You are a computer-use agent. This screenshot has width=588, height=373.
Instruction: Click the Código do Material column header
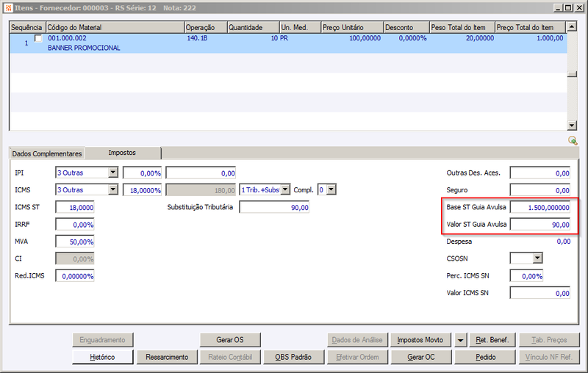click(115, 27)
